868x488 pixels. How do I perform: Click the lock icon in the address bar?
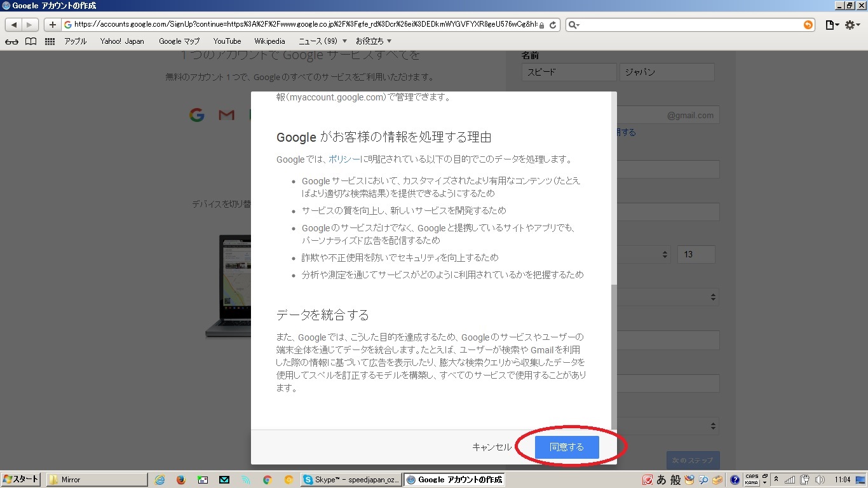[541, 25]
